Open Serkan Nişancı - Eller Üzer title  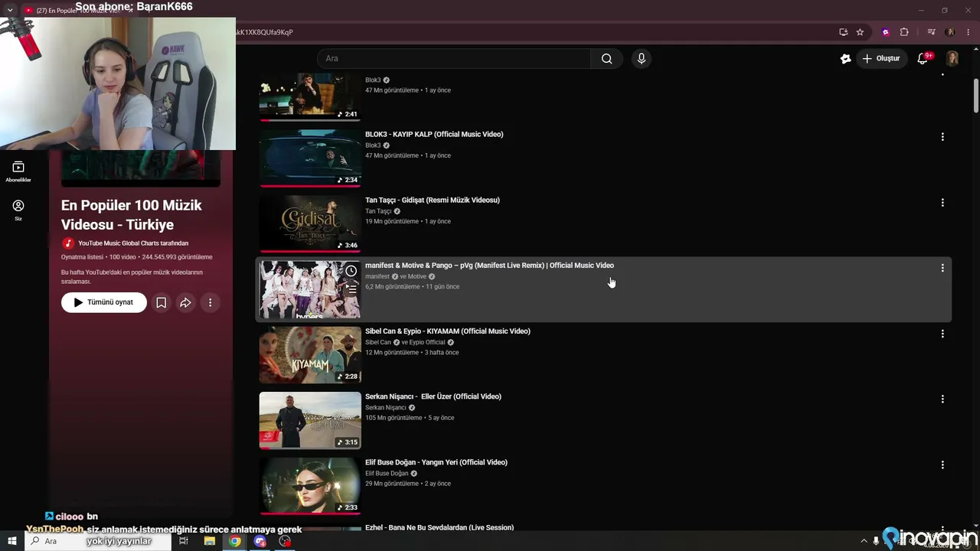coord(433,396)
